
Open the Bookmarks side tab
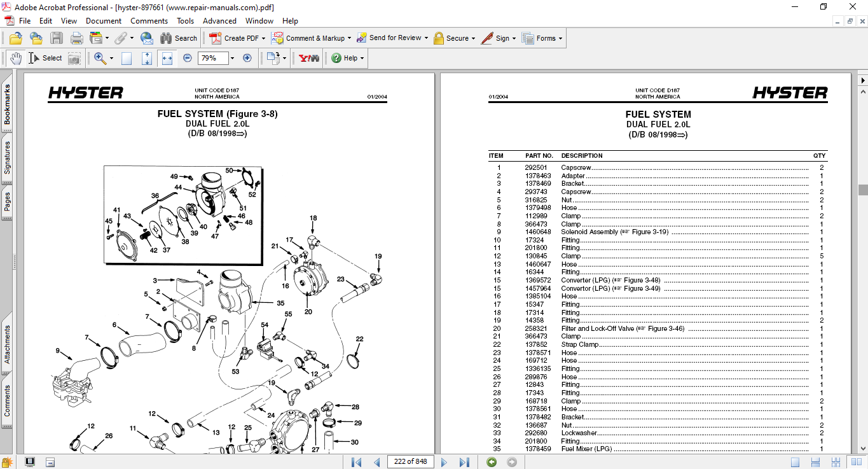click(x=7, y=105)
